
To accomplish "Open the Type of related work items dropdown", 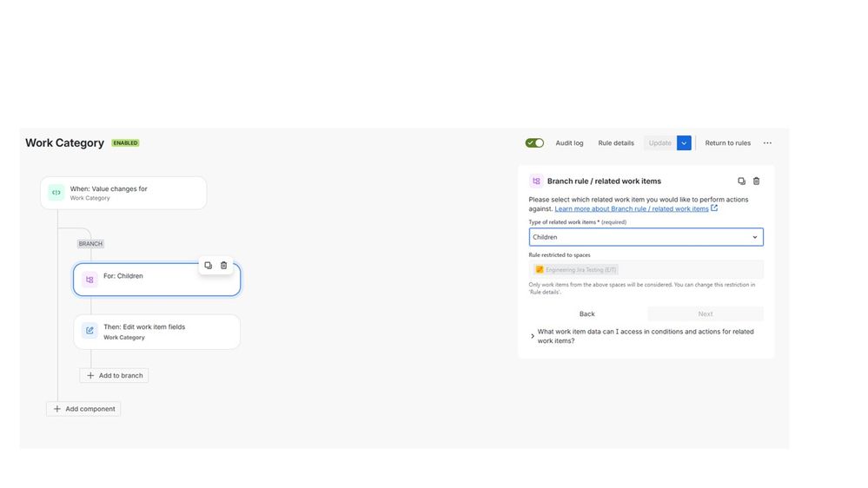I will (x=646, y=237).
